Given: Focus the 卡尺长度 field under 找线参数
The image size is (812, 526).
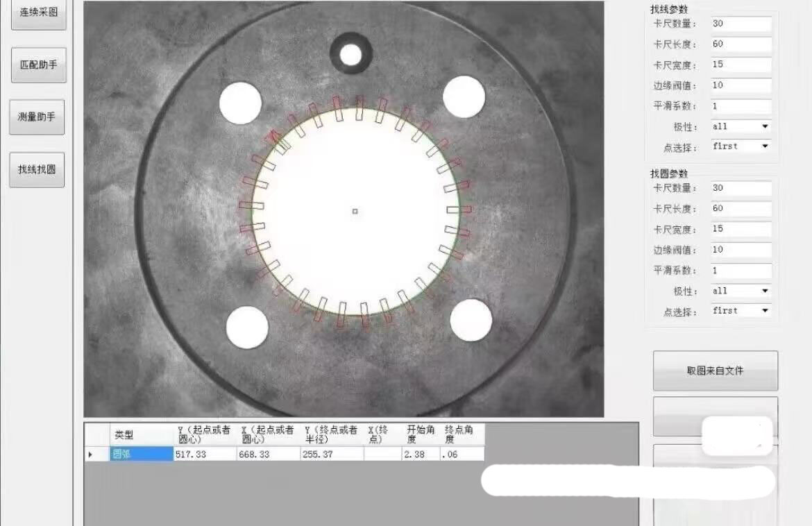Looking at the screenshot, I should click(741, 44).
